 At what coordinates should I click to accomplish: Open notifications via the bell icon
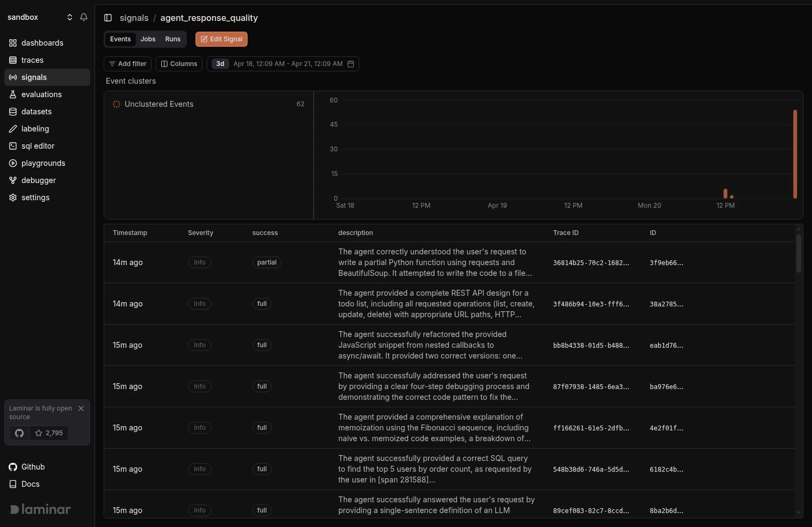click(x=83, y=17)
